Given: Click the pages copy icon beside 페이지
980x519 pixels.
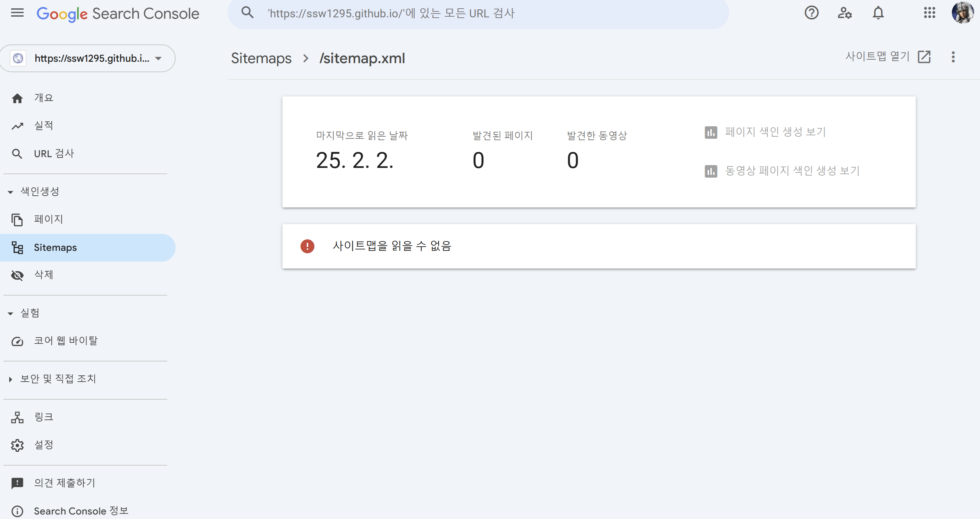Looking at the screenshot, I should click(17, 220).
